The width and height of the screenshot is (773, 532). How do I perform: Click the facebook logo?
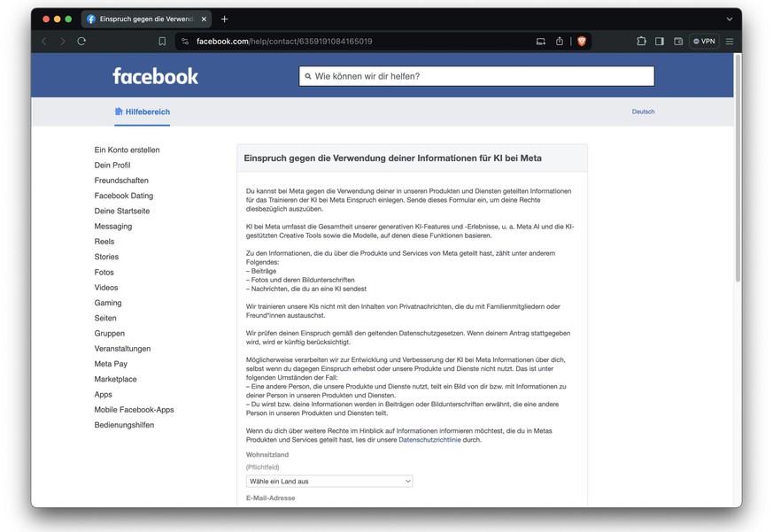[155, 76]
